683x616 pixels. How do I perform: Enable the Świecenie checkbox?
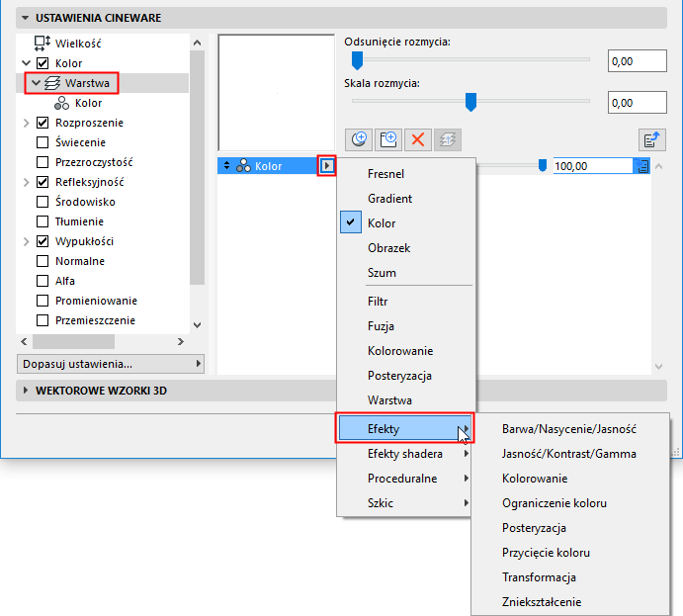click(43, 142)
